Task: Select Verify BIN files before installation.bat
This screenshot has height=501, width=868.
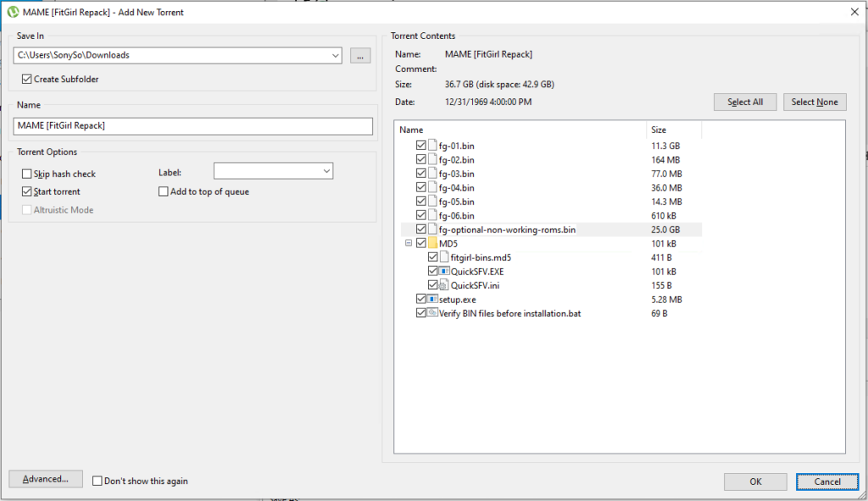Action: tap(509, 314)
